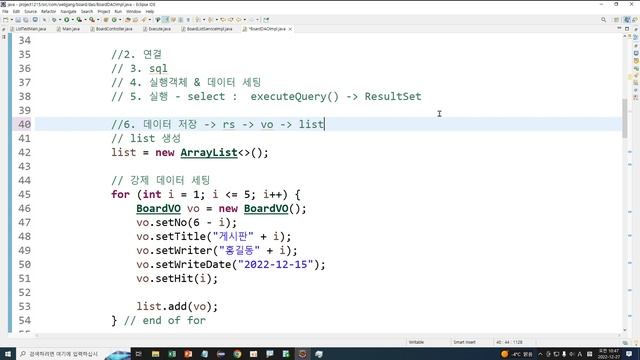Close the BoardDAOImpl.java tab
The width and height of the screenshot is (640, 360).
point(290,29)
